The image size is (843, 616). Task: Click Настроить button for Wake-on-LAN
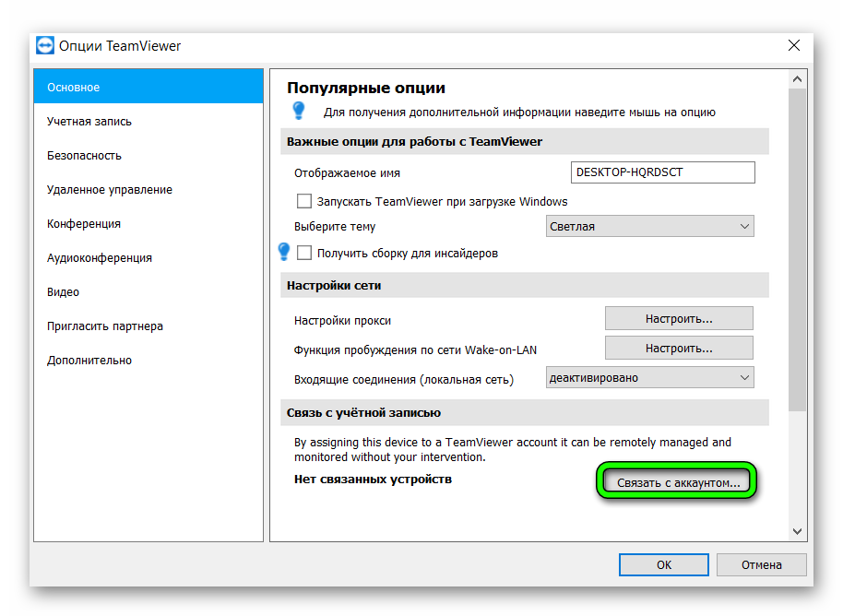pyautogui.click(x=679, y=348)
